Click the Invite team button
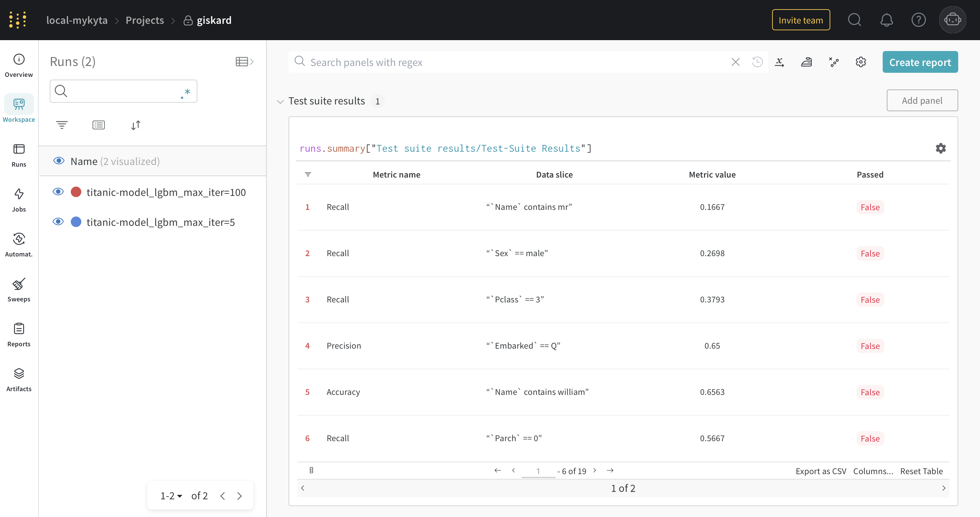 pyautogui.click(x=801, y=20)
